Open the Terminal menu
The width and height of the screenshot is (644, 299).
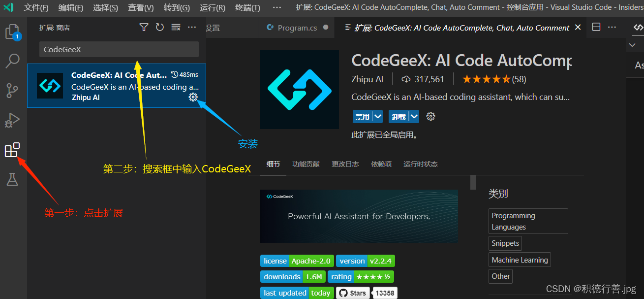(247, 8)
